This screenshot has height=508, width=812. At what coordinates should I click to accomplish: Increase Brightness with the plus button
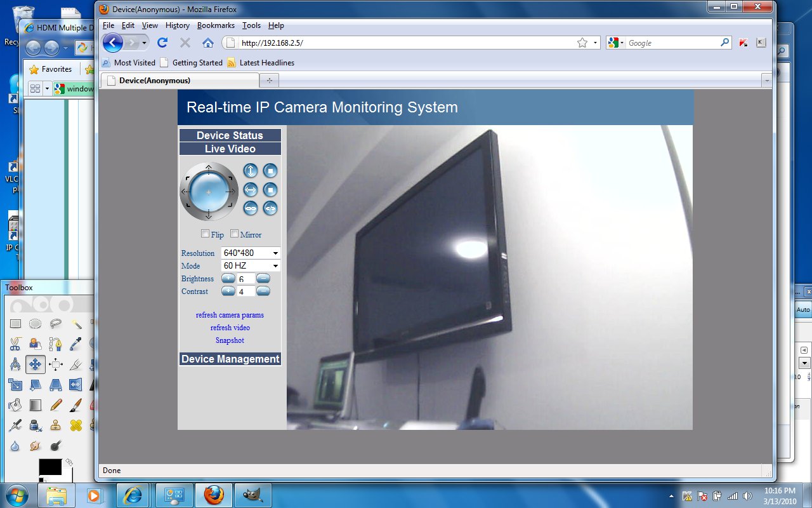coord(228,278)
